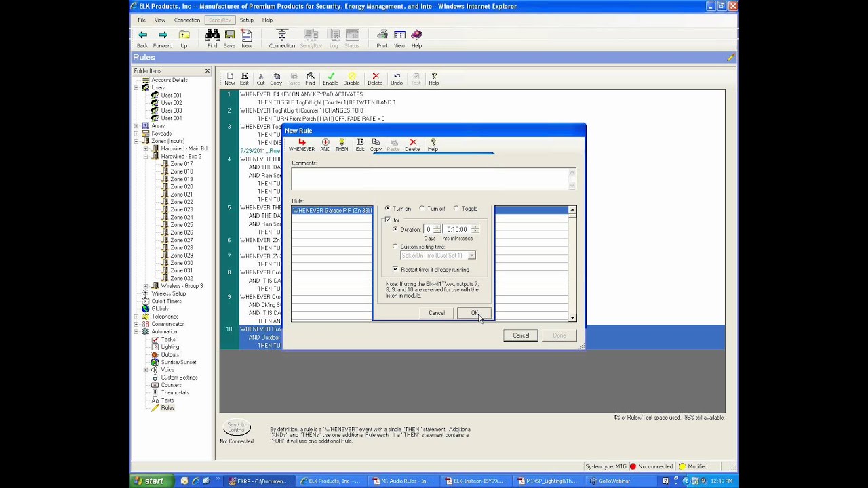This screenshot has height=488, width=868.
Task: Open the File menu
Action: 142,20
